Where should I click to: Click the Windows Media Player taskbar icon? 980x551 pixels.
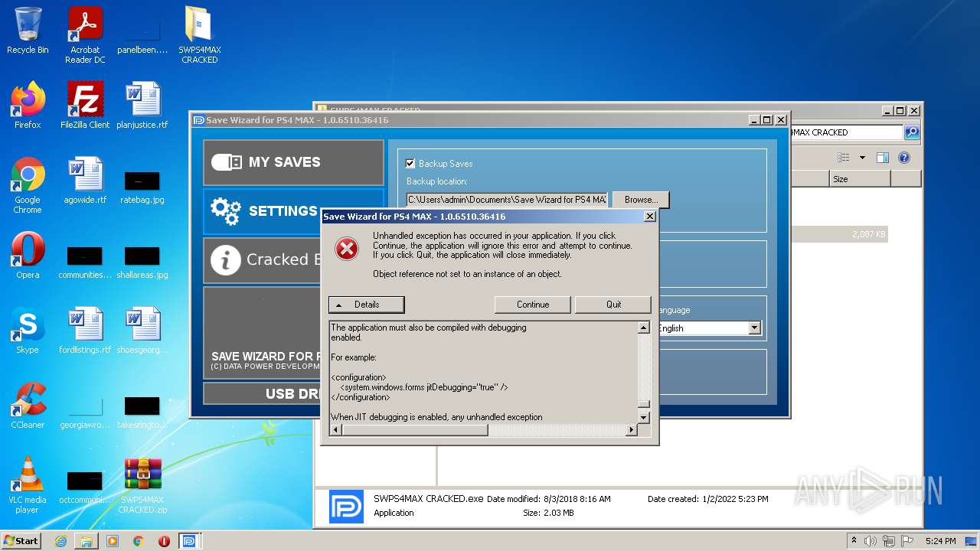pyautogui.click(x=113, y=541)
